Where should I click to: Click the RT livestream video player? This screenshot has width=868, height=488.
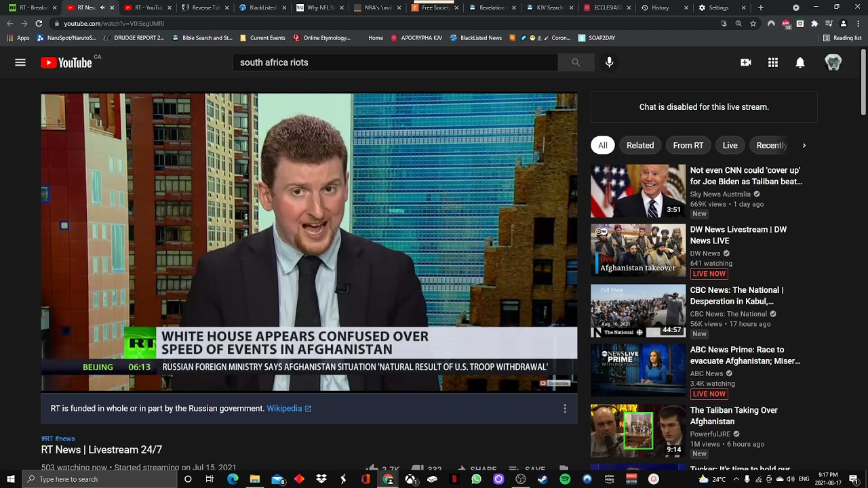click(x=309, y=242)
